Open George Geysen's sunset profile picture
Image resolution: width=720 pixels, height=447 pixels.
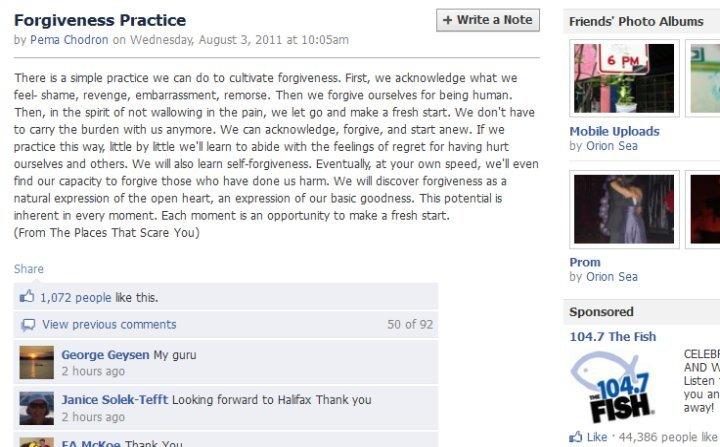click(x=37, y=362)
